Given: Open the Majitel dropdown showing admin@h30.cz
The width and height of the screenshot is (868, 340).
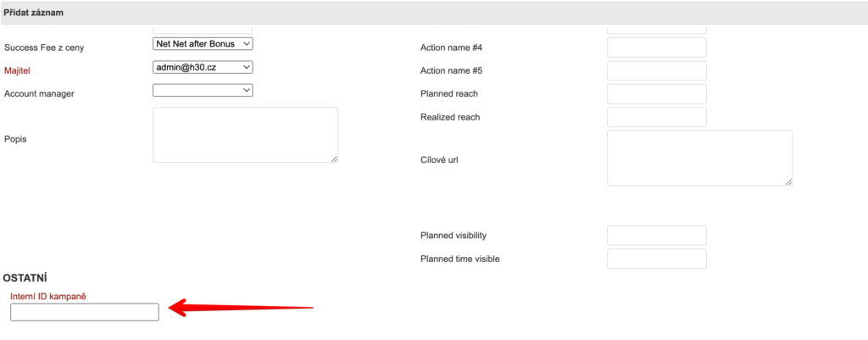Looking at the screenshot, I should [203, 67].
